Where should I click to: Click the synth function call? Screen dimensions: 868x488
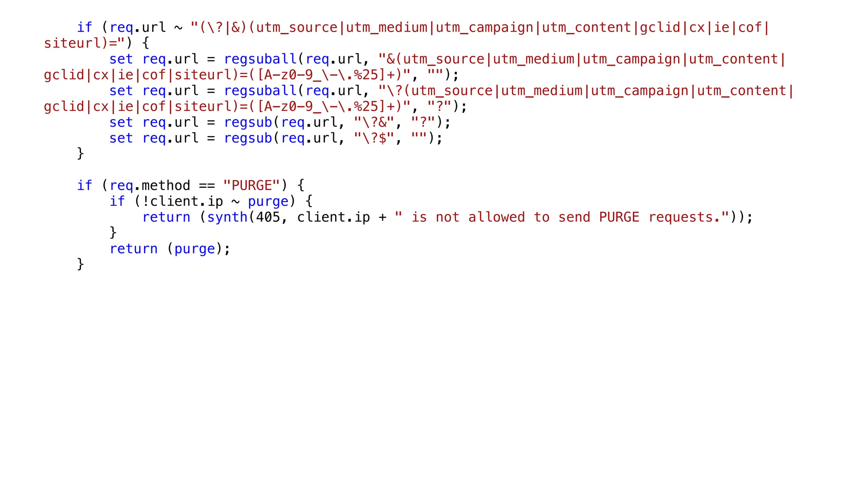pyautogui.click(x=227, y=217)
